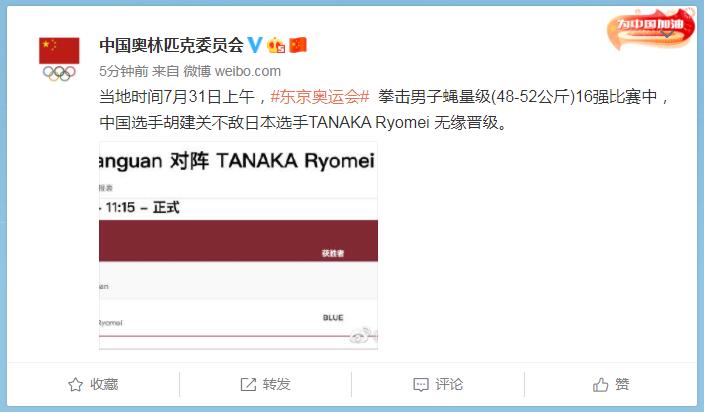Image resolution: width=704 pixels, height=412 pixels.
Task: Click the comment bubble icon beside 评论
Action: pyautogui.click(x=421, y=385)
